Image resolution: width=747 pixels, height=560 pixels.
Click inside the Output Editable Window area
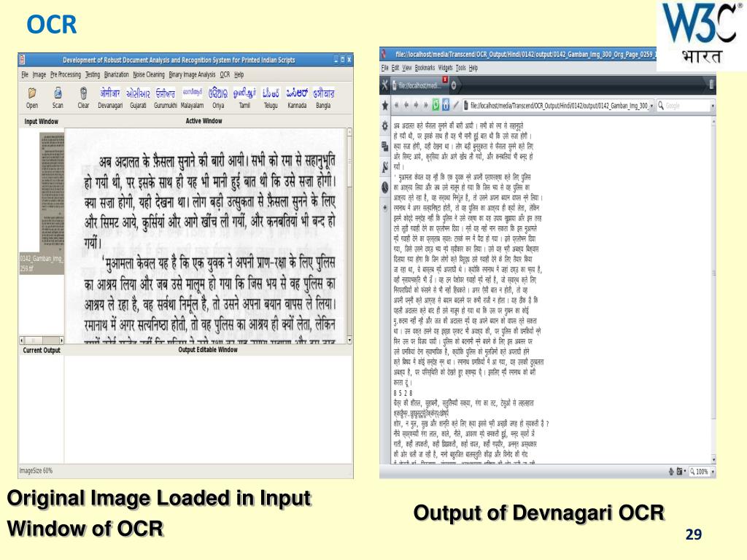(x=209, y=408)
